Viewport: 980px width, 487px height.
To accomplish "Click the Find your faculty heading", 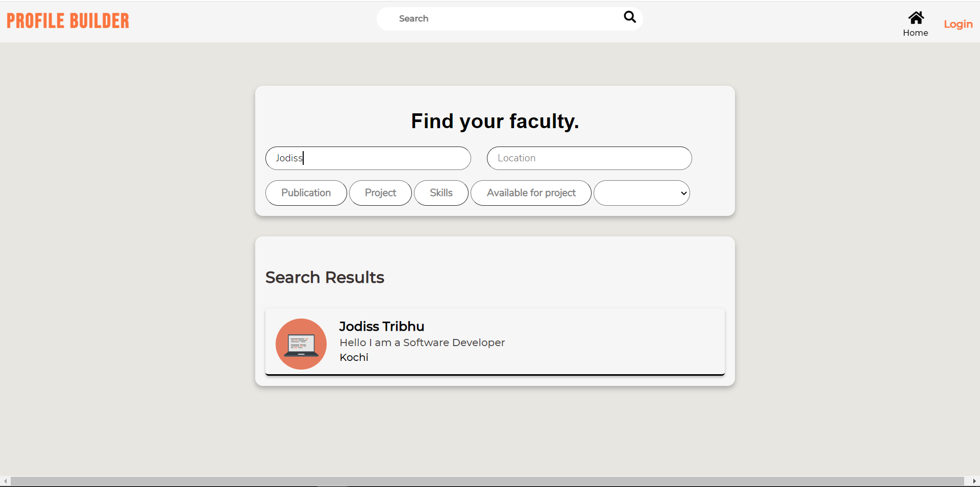I will (x=494, y=121).
